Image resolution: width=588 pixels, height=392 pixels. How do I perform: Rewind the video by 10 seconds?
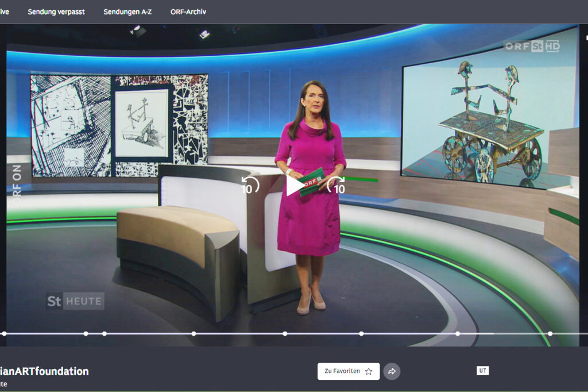(x=250, y=186)
